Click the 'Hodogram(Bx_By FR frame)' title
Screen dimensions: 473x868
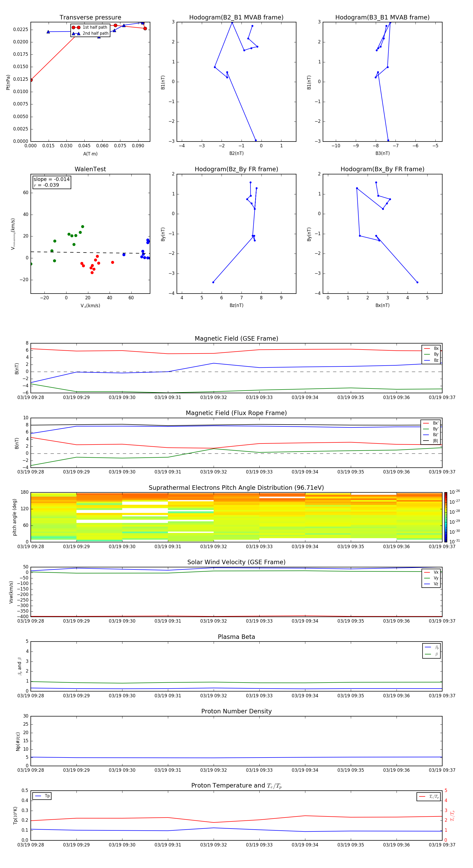382,169
